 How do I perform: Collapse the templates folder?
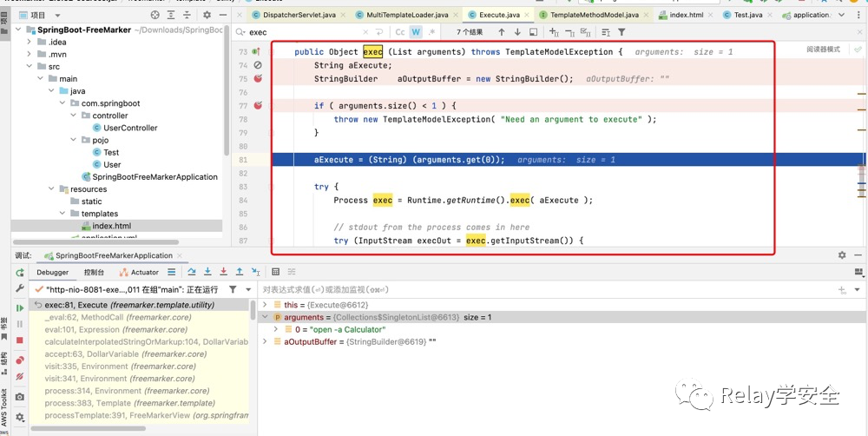(62, 214)
